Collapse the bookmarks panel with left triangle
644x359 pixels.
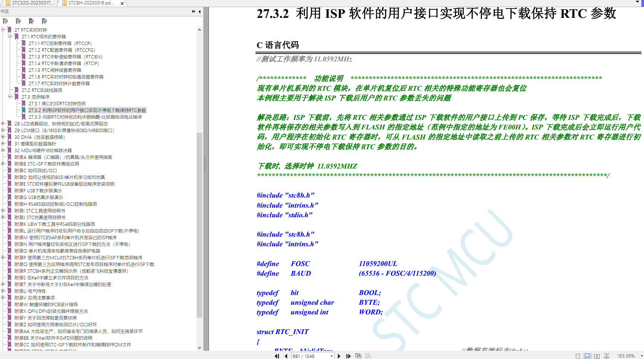pos(200,12)
